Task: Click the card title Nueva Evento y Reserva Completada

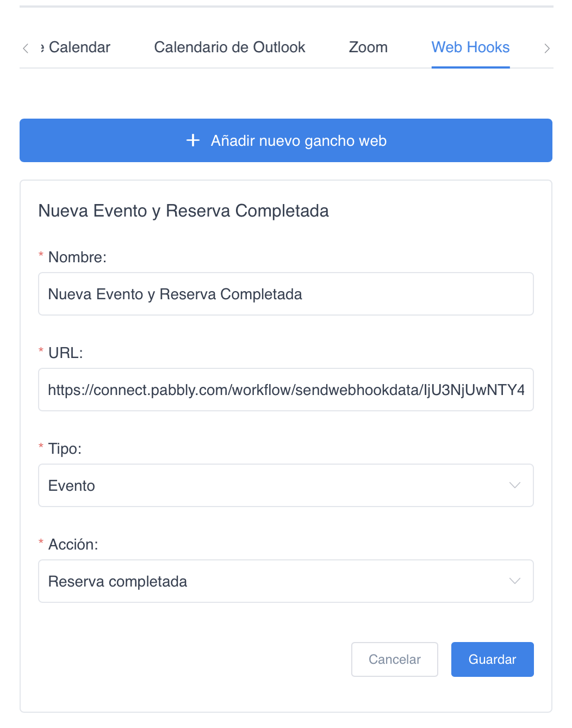Action: pos(183,211)
